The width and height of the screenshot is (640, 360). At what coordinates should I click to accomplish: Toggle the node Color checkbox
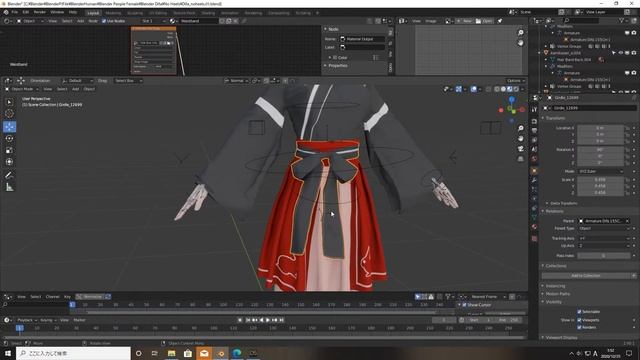coord(335,58)
